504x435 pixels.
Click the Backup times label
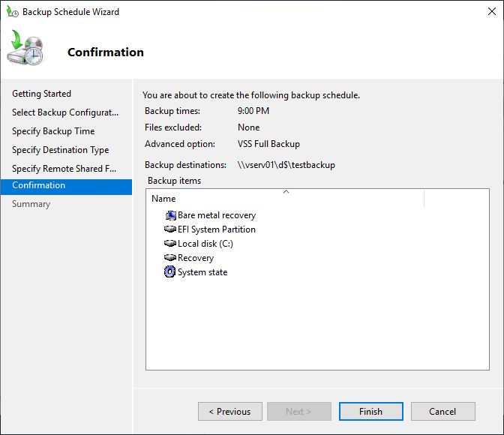[172, 111]
